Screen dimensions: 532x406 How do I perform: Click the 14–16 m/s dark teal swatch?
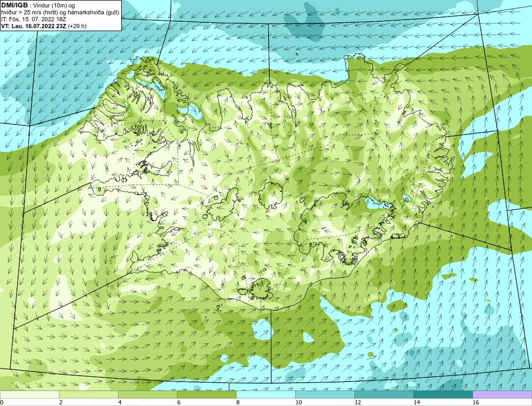click(443, 394)
